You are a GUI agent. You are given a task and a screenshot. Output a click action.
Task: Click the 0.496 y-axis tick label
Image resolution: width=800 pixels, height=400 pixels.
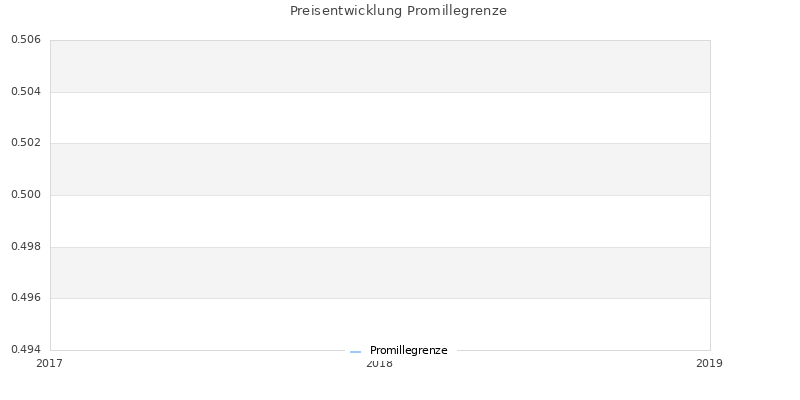[x=26, y=298]
